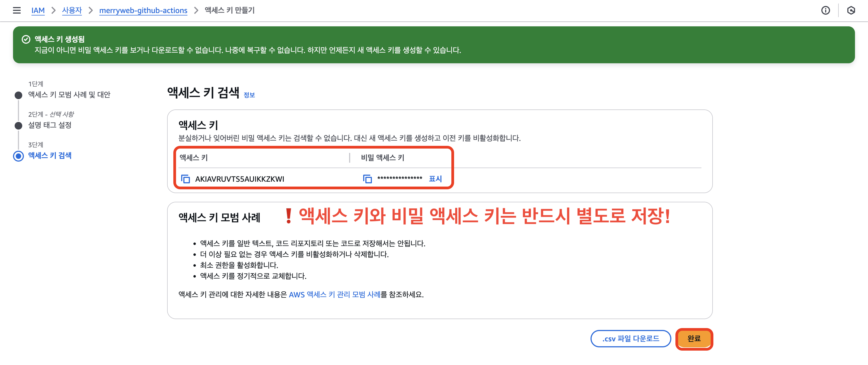Click the success checkmark icon in banner
Viewport: 868px width, 365px height.
(x=26, y=39)
